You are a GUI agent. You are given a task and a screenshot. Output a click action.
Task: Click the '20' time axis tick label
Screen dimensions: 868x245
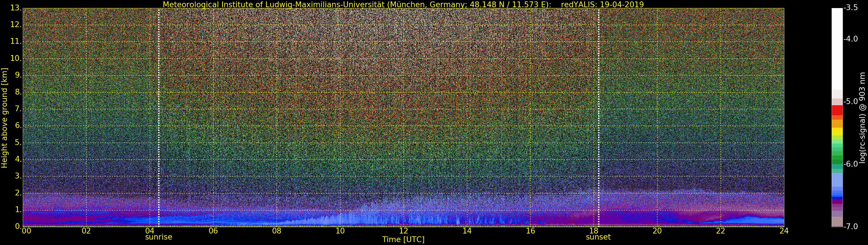pos(657,231)
